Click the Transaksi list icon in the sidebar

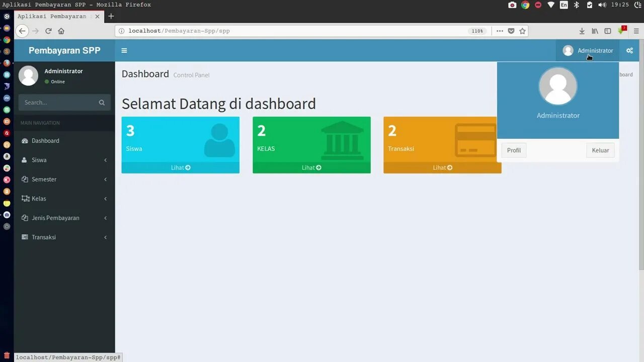(25, 237)
